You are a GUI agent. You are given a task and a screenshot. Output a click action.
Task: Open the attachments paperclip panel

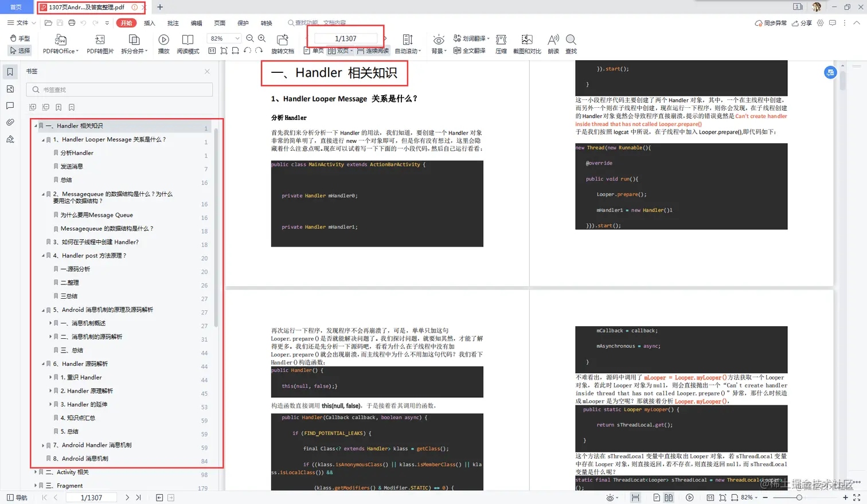click(10, 122)
